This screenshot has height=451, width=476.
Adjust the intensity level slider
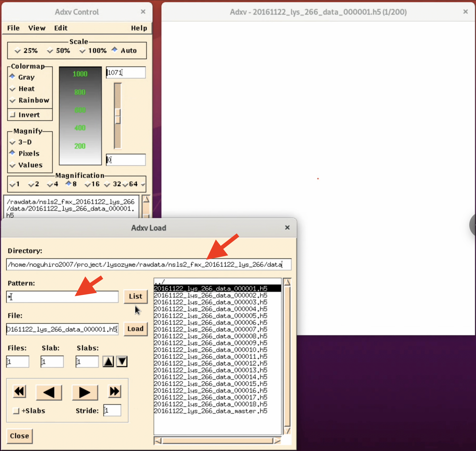117,116
